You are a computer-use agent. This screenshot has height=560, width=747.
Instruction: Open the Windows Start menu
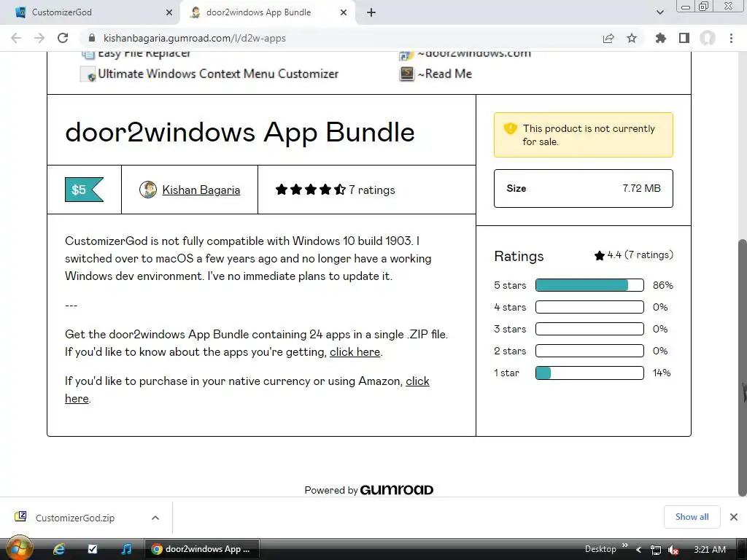pyautogui.click(x=19, y=548)
